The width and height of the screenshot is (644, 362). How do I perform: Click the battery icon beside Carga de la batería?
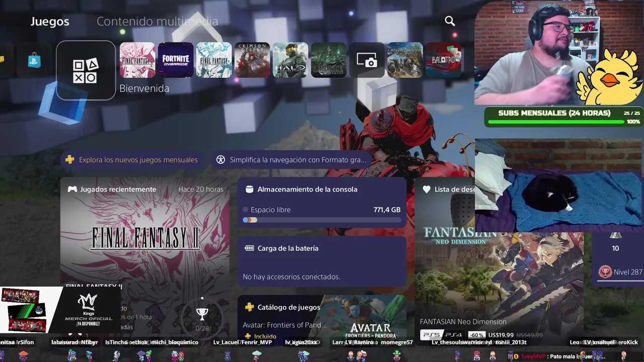point(249,248)
